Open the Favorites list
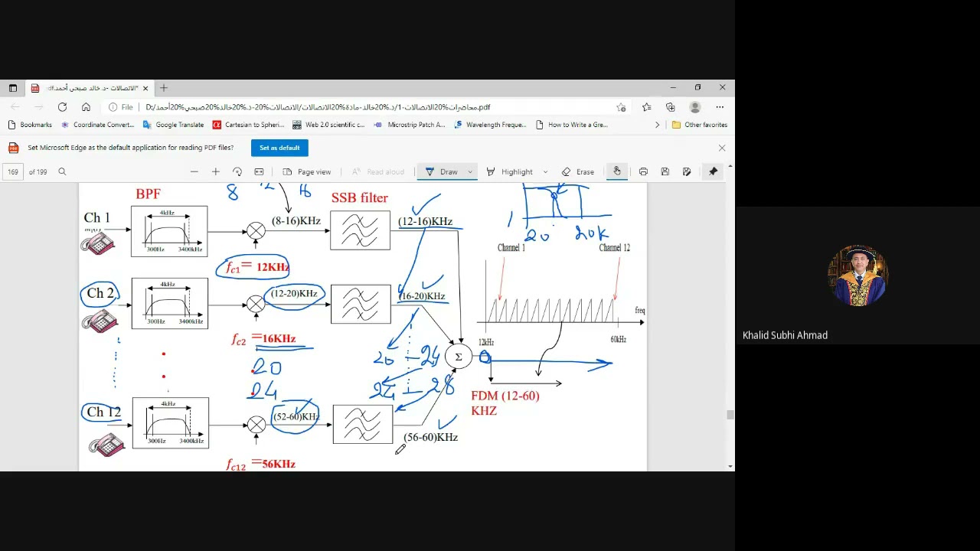 point(647,107)
